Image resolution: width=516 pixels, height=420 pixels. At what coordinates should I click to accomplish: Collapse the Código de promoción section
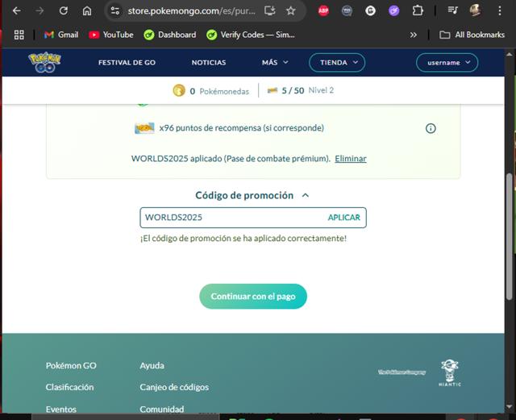(252, 196)
